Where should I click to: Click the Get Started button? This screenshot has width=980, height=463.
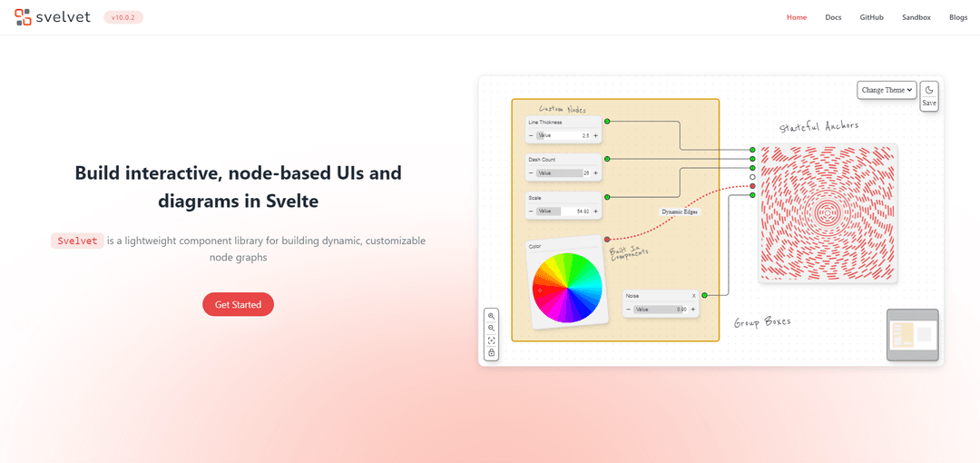tap(238, 304)
